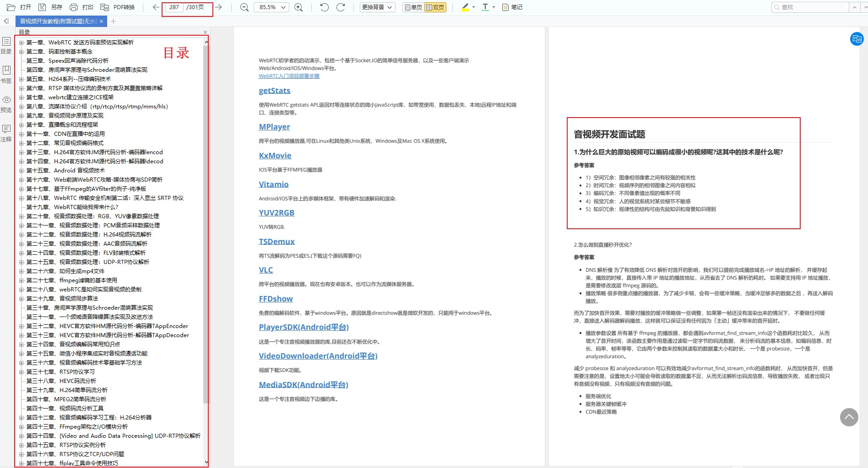The height and width of the screenshot is (468, 868).
Task: Follow the TSDemux link
Action: click(x=277, y=242)
